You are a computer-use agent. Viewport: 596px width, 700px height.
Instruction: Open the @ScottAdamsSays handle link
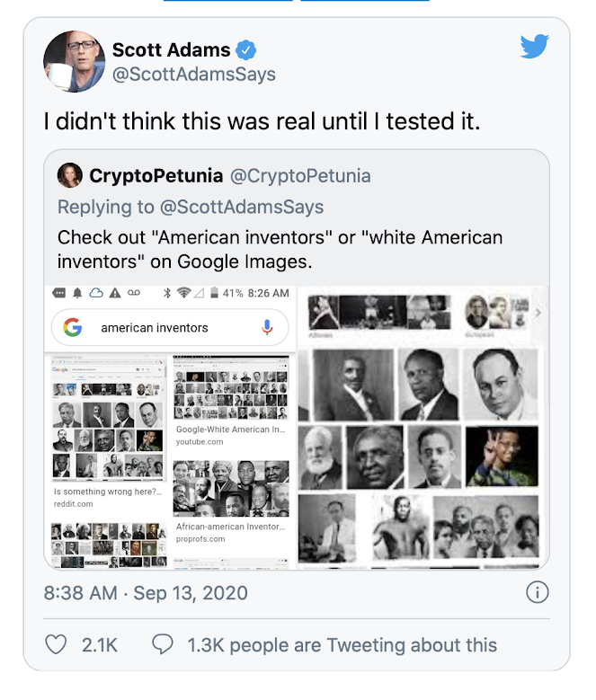(193, 75)
